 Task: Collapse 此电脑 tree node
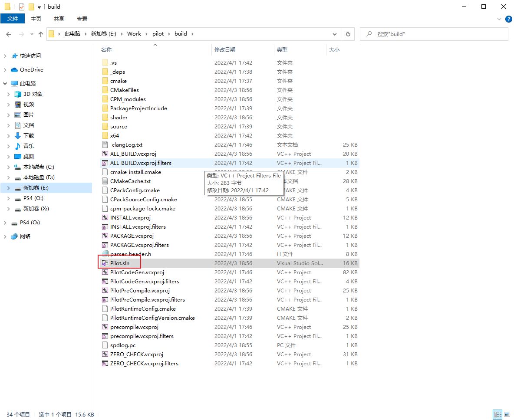pyautogui.click(x=5, y=84)
